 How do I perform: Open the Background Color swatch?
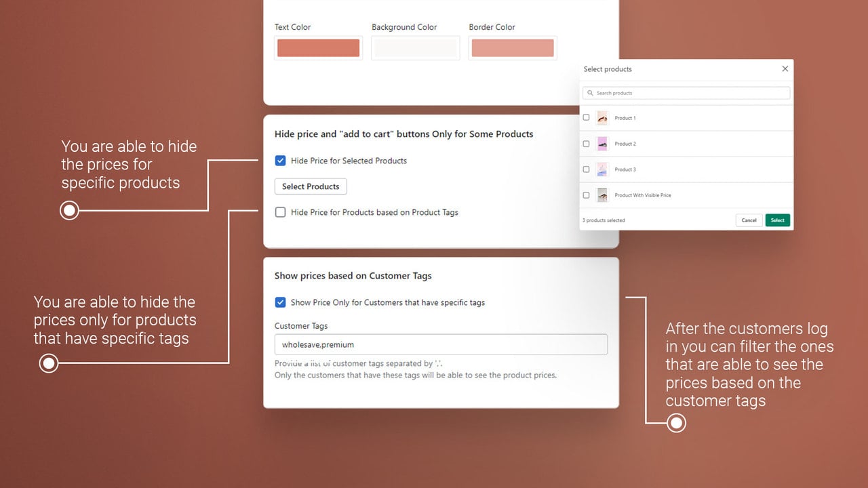pyautogui.click(x=416, y=48)
